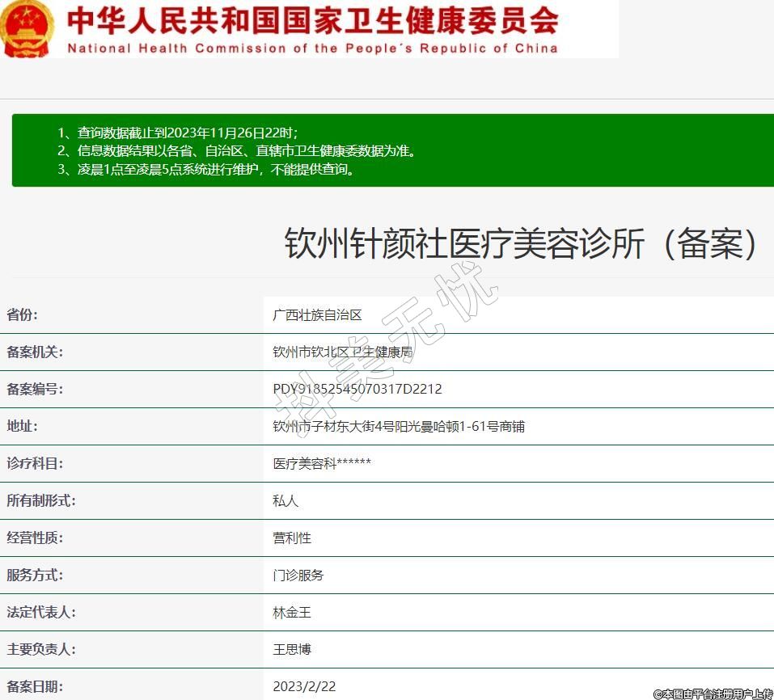Click the 备案编号 row label

[x=35, y=390]
